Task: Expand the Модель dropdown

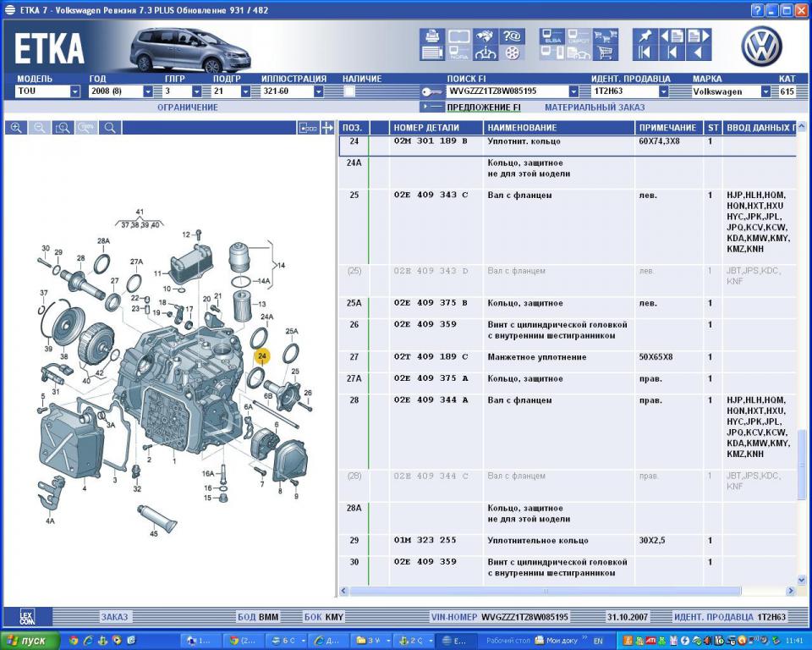Action: point(75,91)
